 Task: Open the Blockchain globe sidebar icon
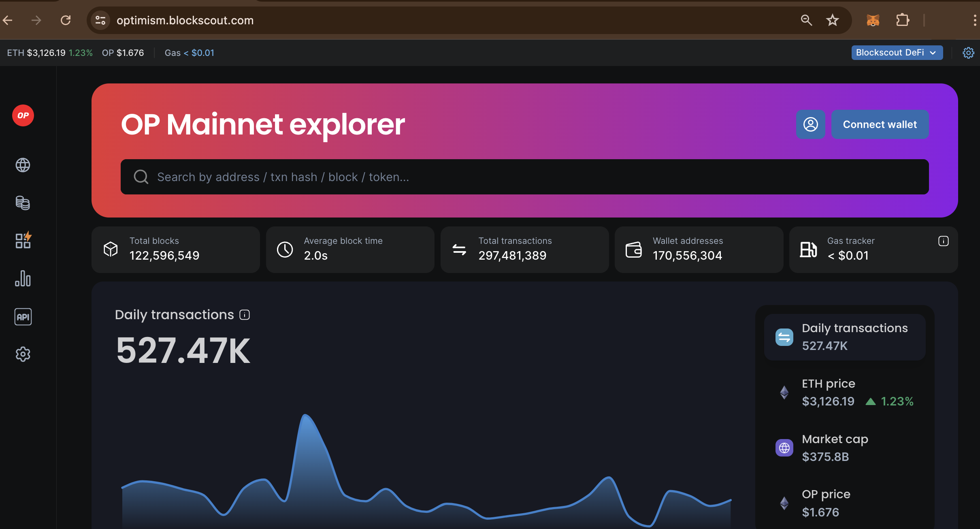point(23,165)
